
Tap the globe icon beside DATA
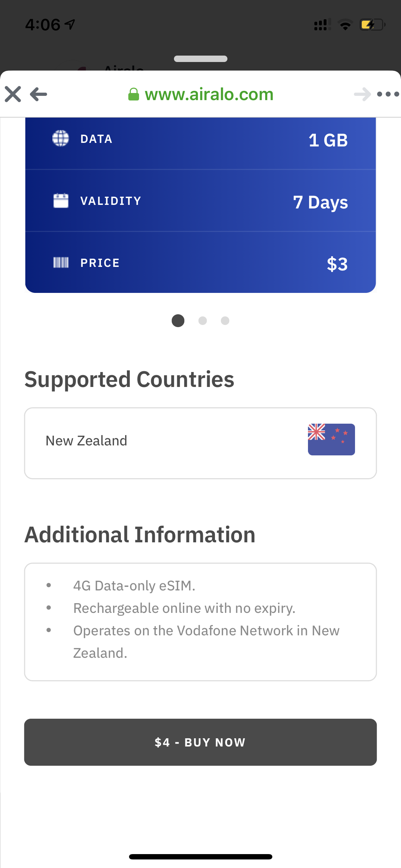pyautogui.click(x=61, y=139)
